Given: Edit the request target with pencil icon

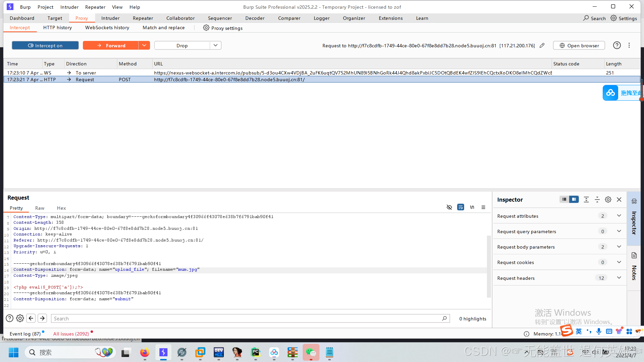Looking at the screenshot, I should (x=542, y=46).
